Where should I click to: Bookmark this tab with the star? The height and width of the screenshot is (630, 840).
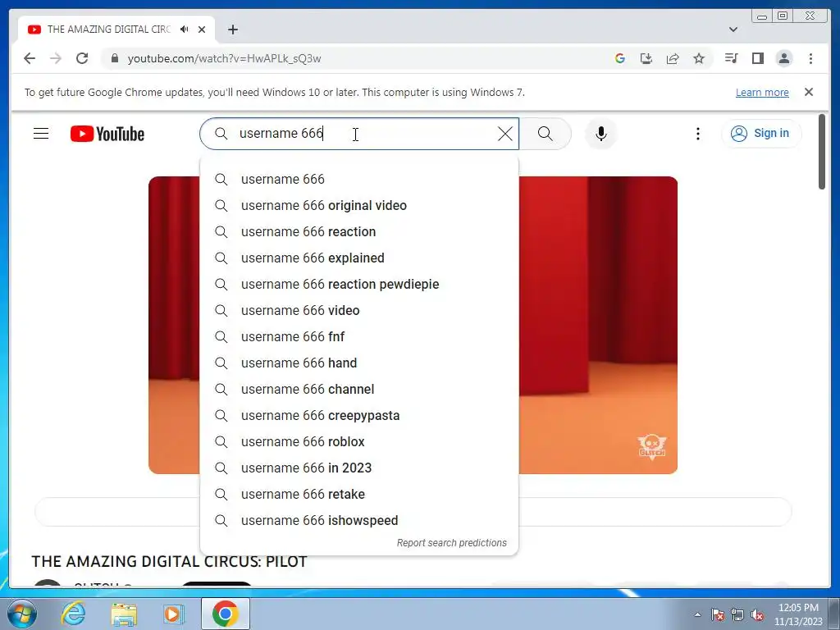point(699,58)
